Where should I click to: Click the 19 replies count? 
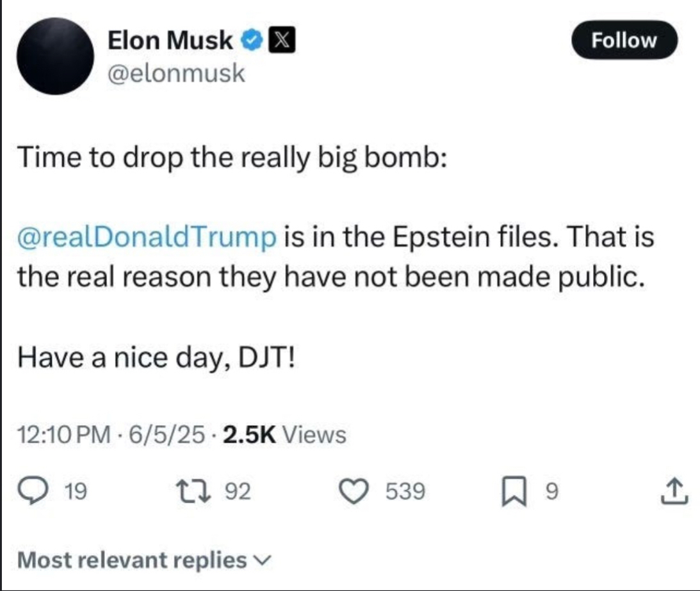[x=77, y=492]
